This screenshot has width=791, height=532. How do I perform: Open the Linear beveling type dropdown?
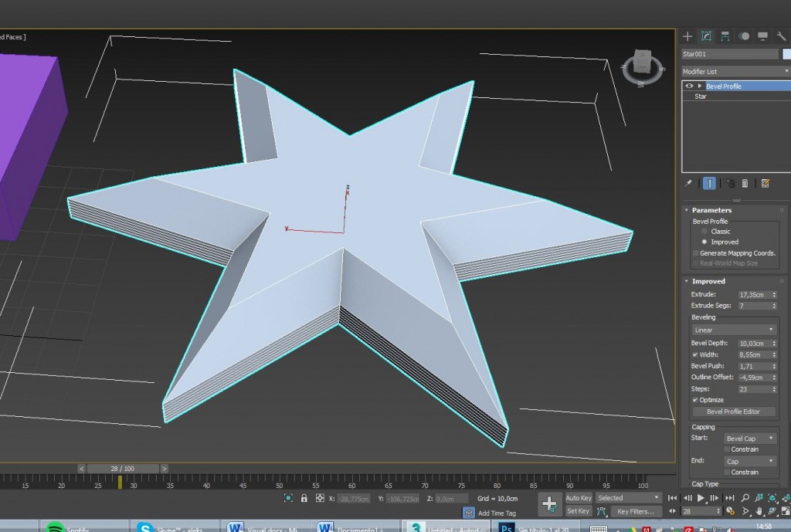click(733, 329)
